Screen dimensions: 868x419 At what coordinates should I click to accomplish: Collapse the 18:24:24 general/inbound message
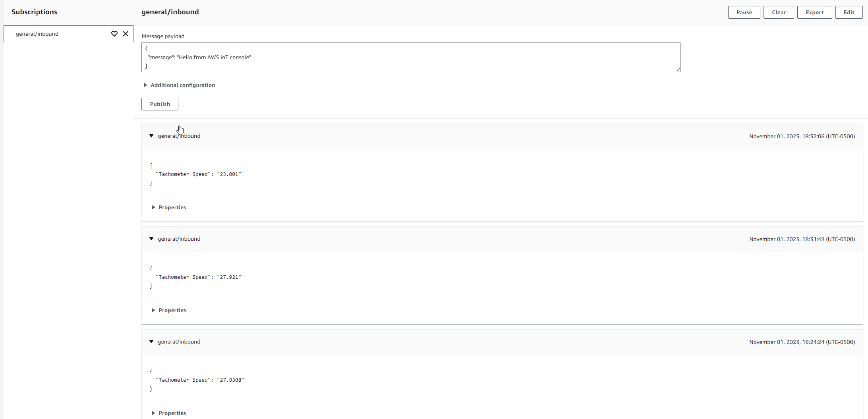[151, 342]
